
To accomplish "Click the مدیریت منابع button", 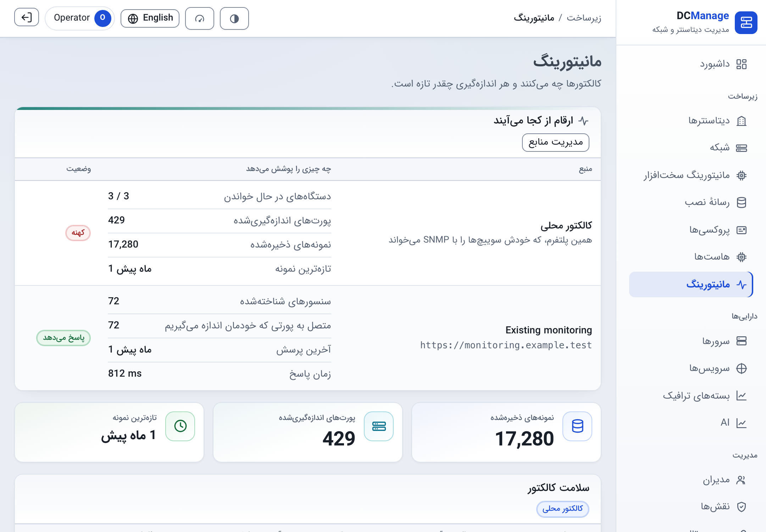I will (555, 142).
